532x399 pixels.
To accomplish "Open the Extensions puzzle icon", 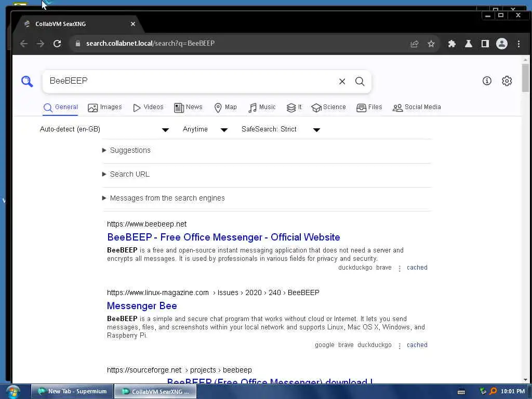I will tap(451, 44).
